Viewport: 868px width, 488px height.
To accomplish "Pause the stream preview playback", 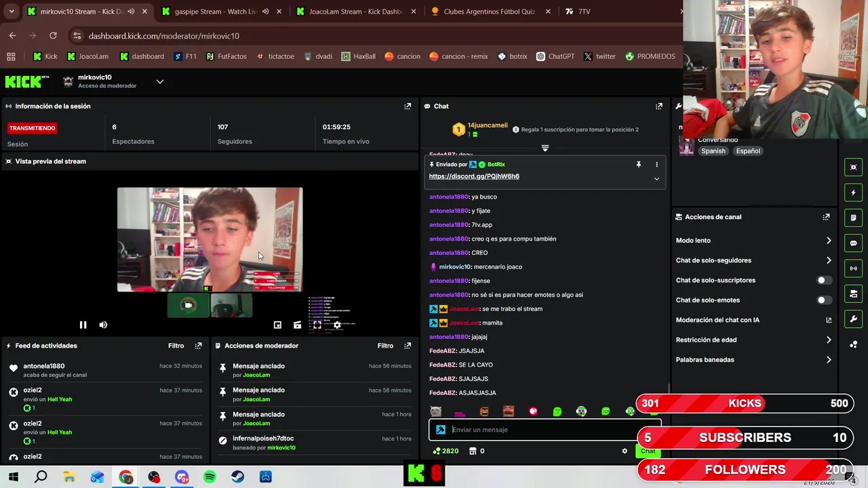I will coord(83,325).
